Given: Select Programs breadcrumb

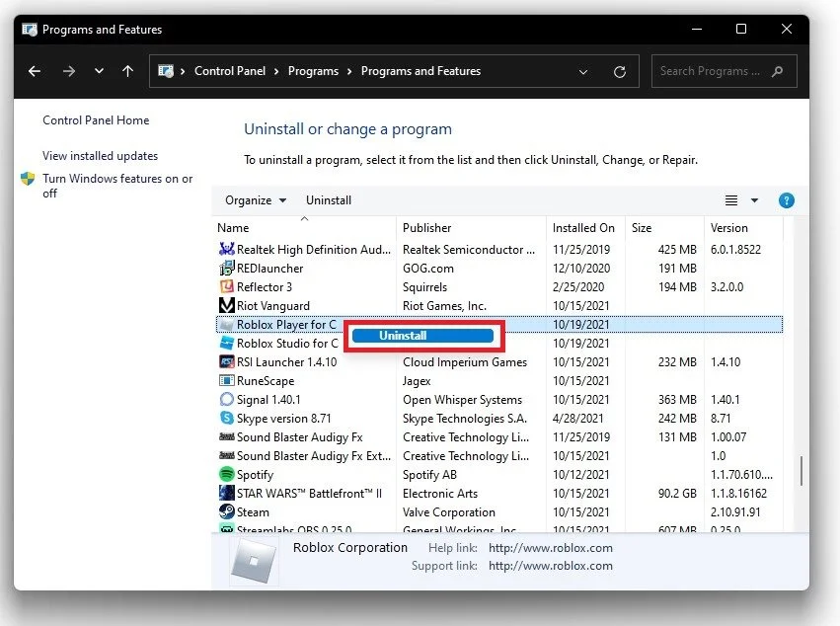Looking at the screenshot, I should pos(313,71).
